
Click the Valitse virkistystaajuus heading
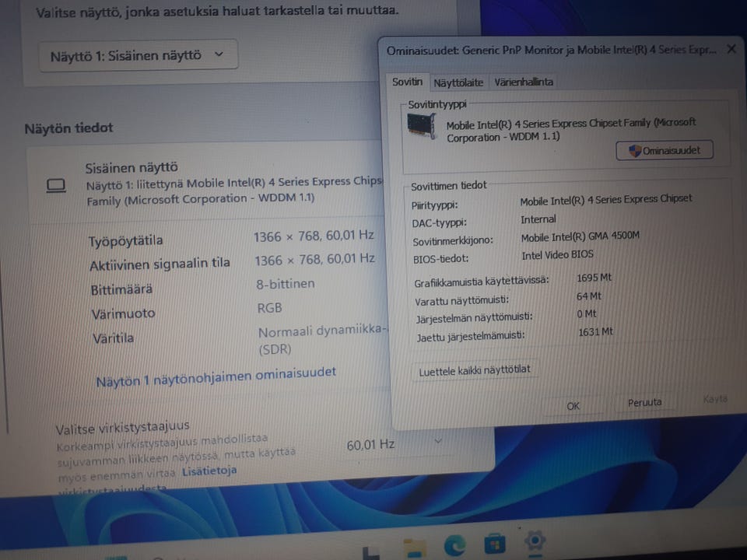[122, 427]
